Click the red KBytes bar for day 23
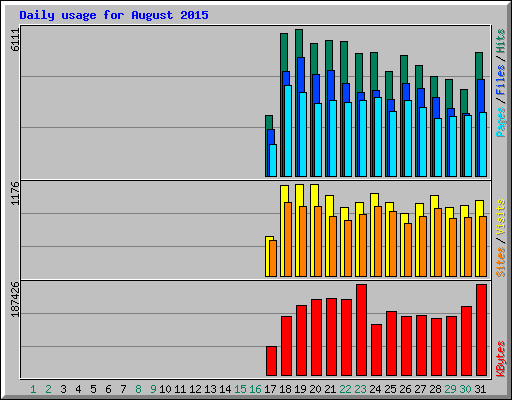512x400 pixels. (361, 330)
